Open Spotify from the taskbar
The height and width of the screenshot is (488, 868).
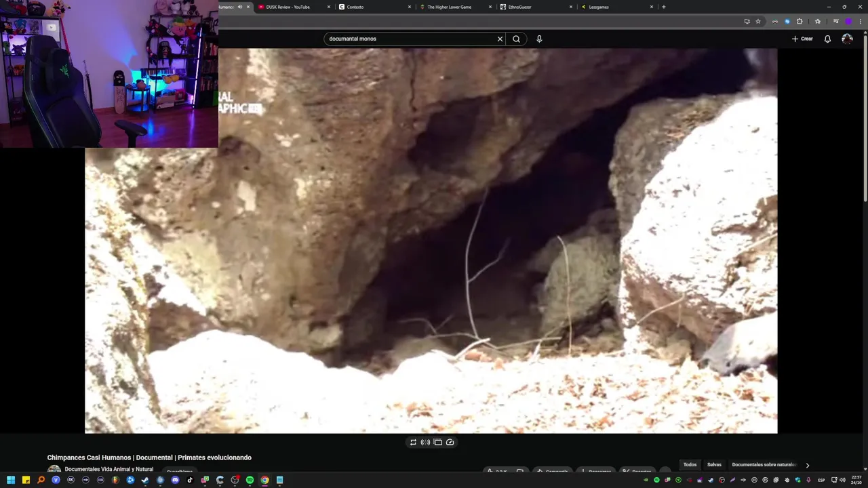pyautogui.click(x=250, y=480)
